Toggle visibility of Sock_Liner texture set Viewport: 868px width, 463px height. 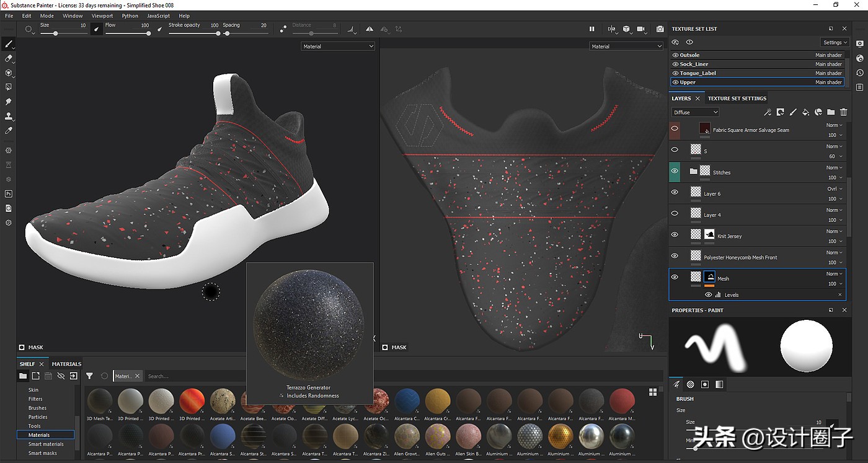click(675, 64)
